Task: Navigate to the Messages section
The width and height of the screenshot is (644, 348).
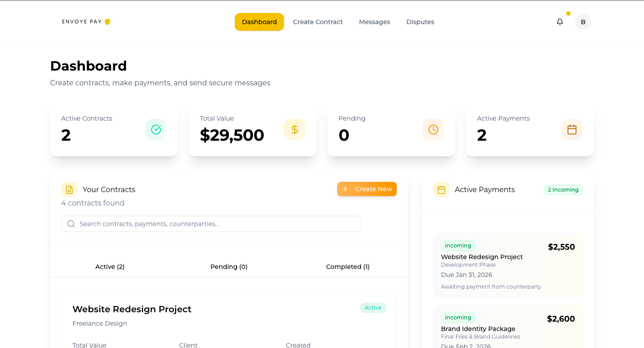Action: (x=374, y=22)
